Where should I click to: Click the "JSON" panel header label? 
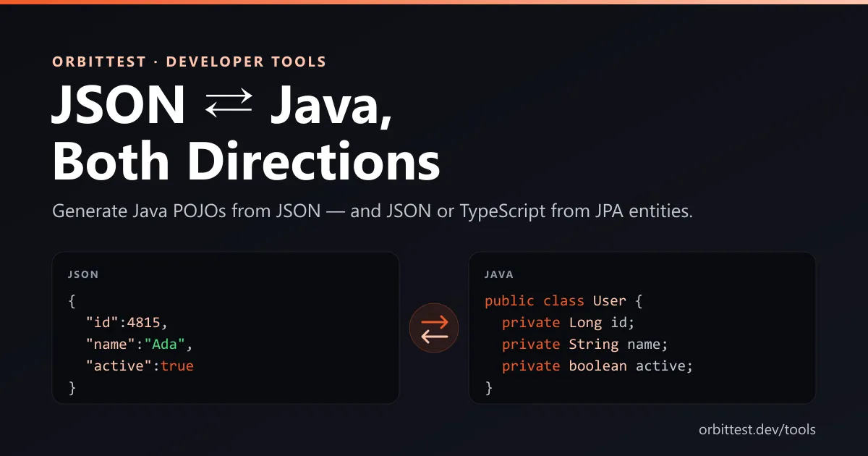pos(83,275)
